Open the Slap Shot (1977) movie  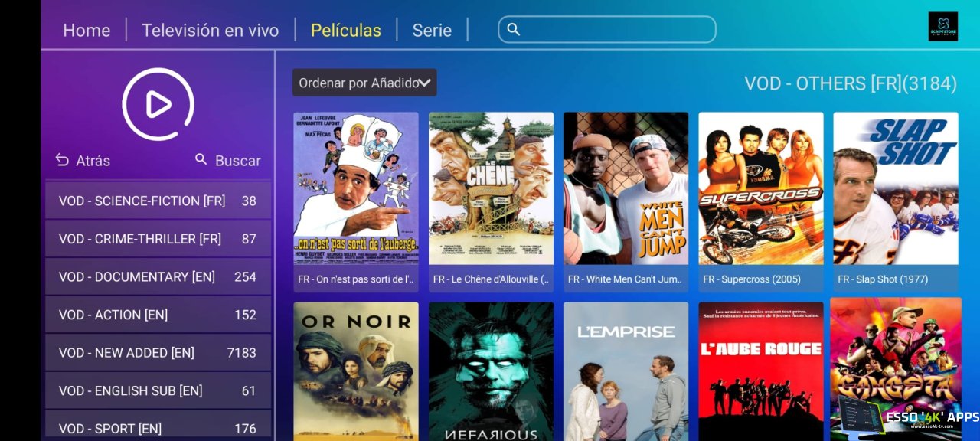coord(896,202)
